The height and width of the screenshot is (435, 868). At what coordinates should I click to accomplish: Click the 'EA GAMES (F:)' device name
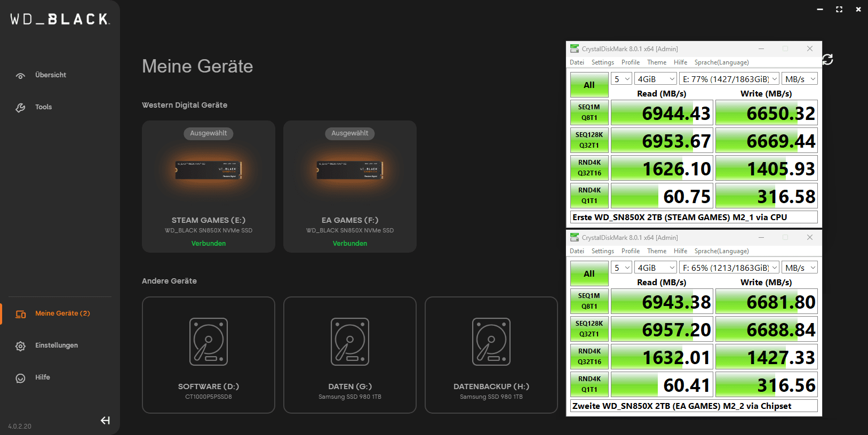coord(350,220)
